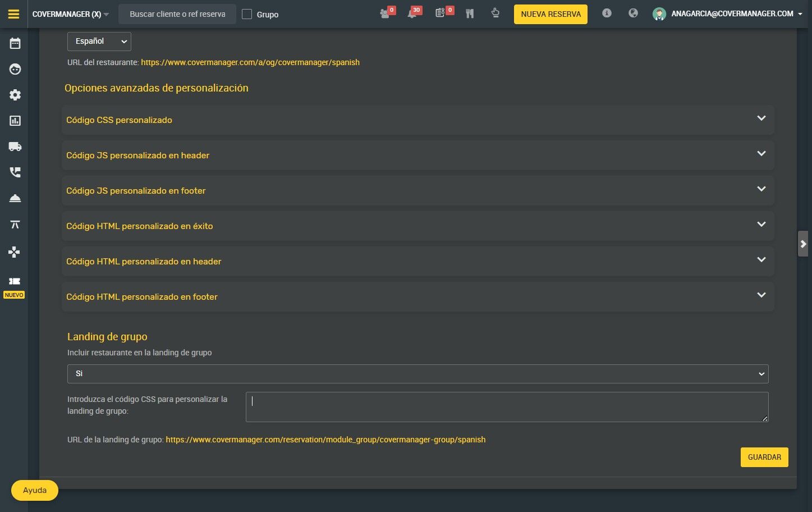Click the globe icon in top bar
The height and width of the screenshot is (512, 812).
(633, 13)
